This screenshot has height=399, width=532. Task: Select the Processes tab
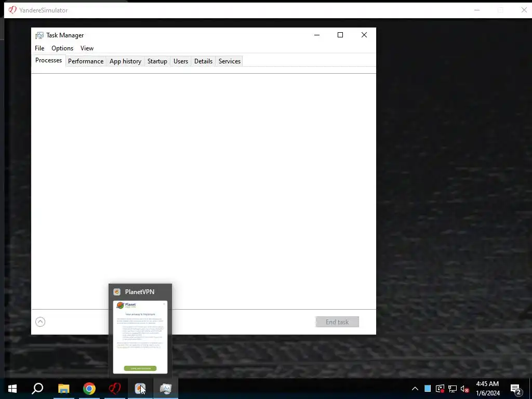pos(48,60)
